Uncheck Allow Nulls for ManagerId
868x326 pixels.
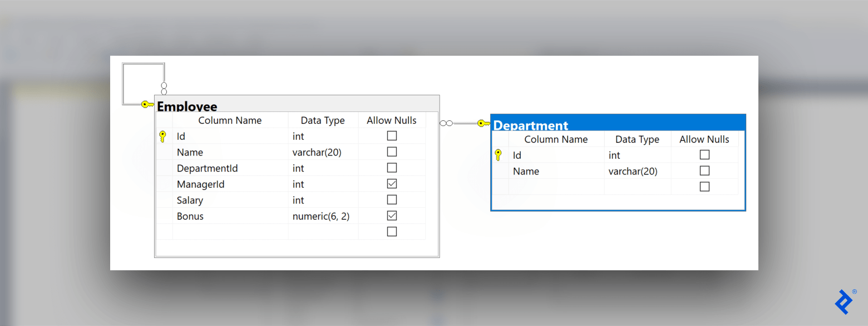coord(392,183)
